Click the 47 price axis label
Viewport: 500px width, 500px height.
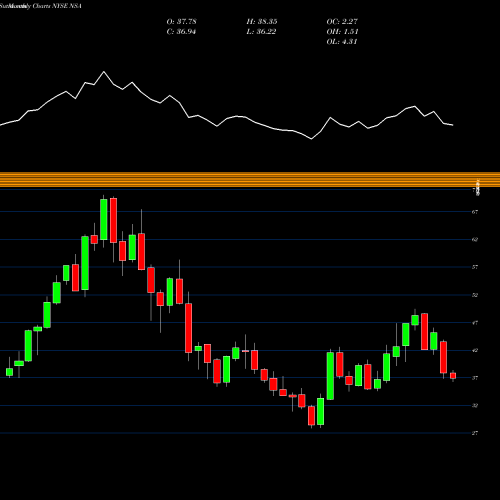click(475, 323)
